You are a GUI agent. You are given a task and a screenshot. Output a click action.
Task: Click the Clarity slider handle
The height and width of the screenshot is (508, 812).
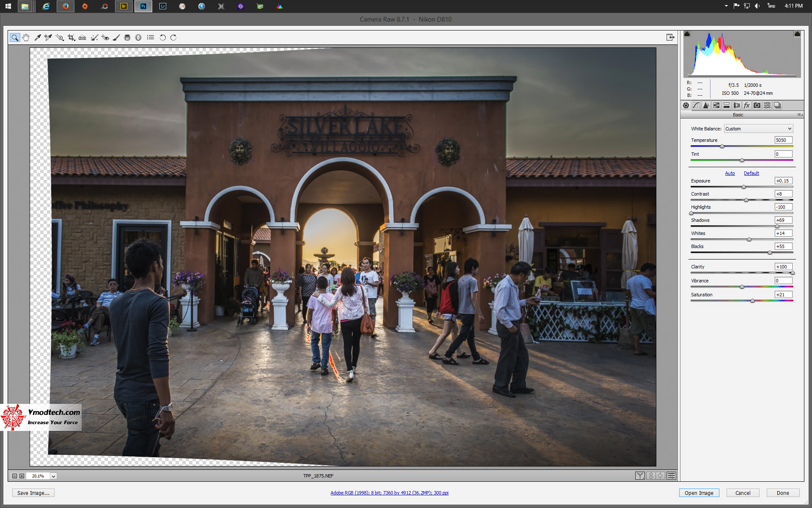(793, 273)
